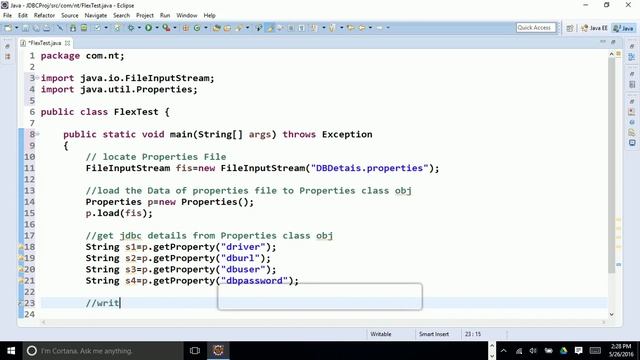Screen dimensions: 640x360
Task: Click the green Run button icon
Action: tap(149, 28)
